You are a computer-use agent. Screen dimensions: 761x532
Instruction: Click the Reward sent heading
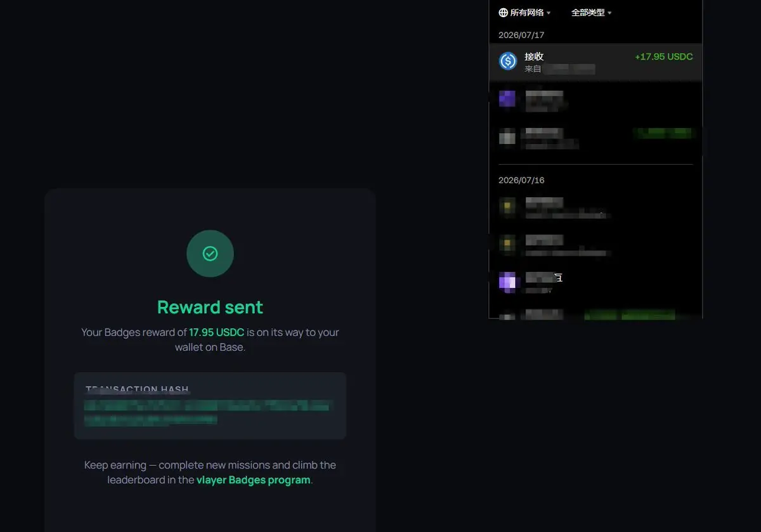[210, 308]
